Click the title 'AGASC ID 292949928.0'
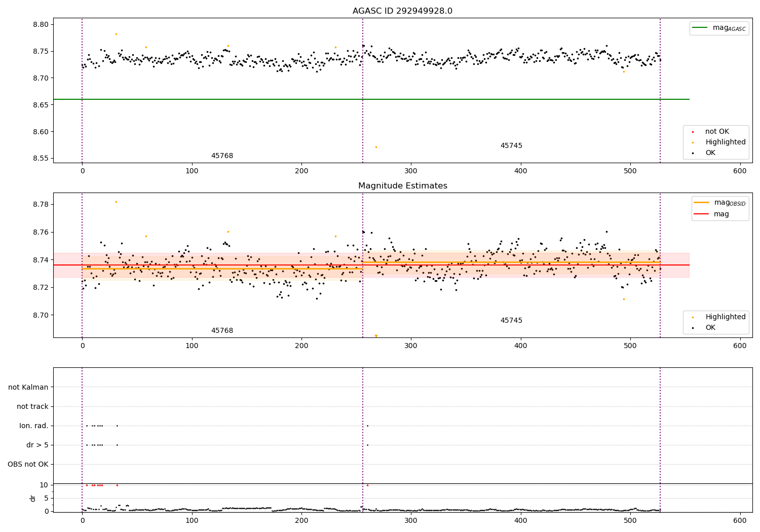This screenshot has width=760, height=532. [402, 11]
